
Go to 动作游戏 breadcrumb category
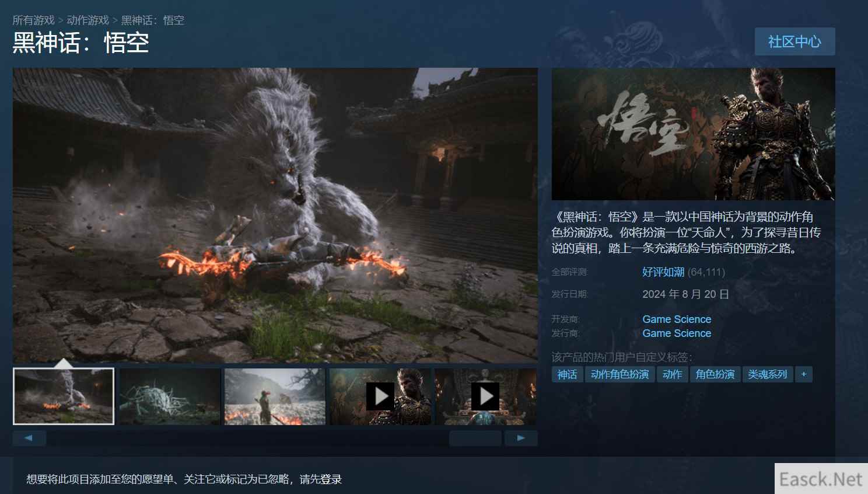pos(87,20)
